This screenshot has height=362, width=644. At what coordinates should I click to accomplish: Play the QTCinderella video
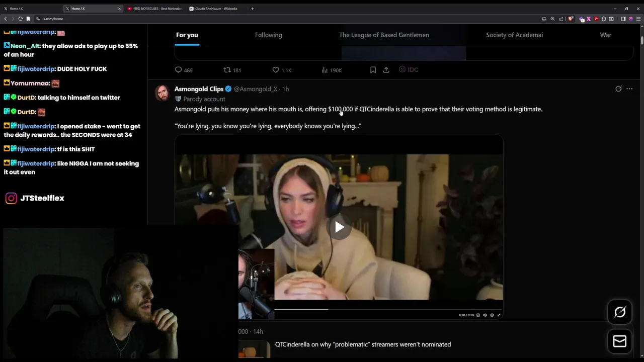click(339, 227)
